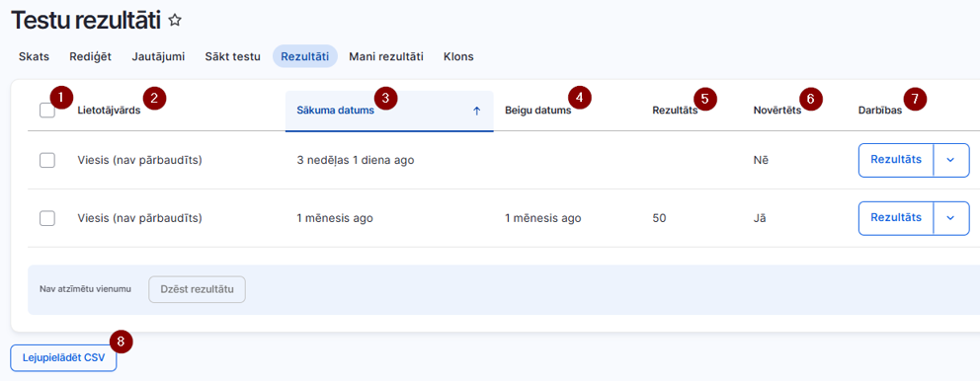980x381 pixels.
Task: Click the Nē value in Novērtēts column
Action: [x=762, y=161]
